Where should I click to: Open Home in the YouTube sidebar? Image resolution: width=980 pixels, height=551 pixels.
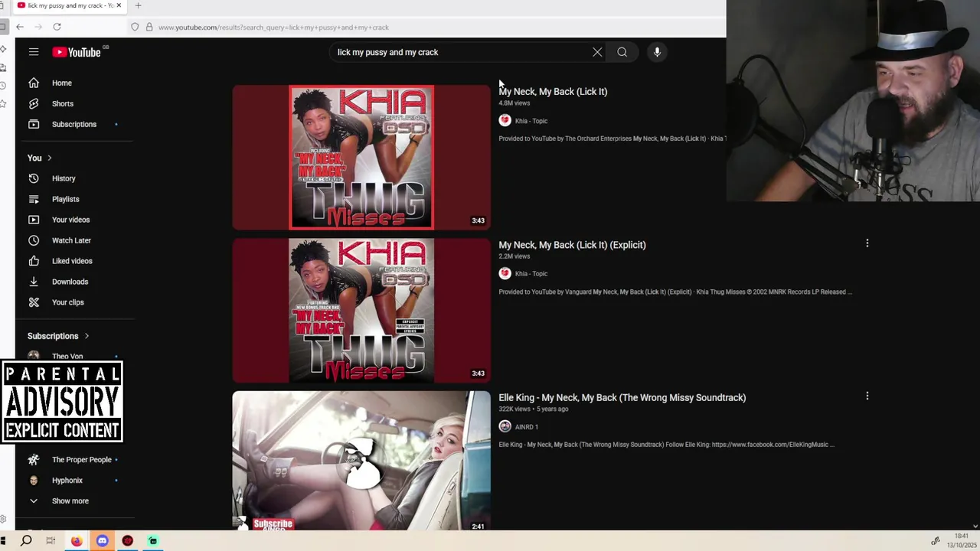point(61,83)
